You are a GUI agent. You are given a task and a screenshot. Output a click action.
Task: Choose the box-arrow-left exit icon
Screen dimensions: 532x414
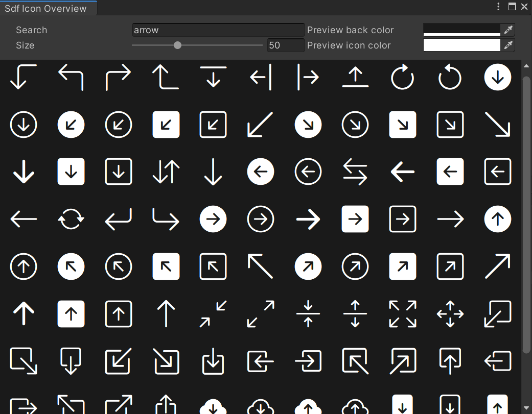click(498, 361)
